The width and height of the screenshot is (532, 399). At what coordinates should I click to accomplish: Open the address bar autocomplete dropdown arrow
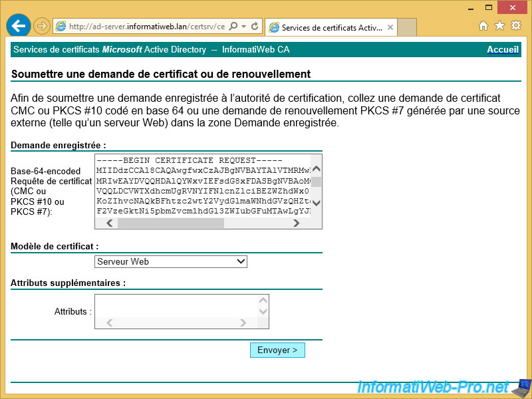pyautogui.click(x=243, y=26)
